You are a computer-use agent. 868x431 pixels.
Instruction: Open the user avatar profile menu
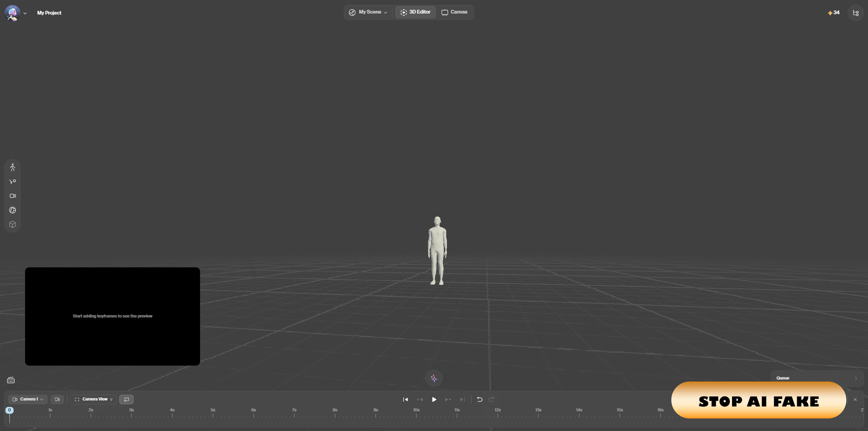coord(12,13)
